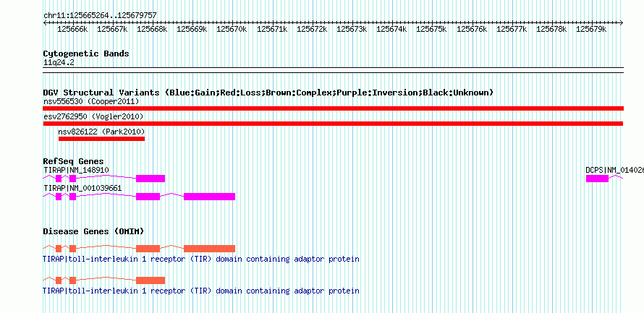Click the 125675k ruler label
644x313 pixels.
[x=431, y=29]
